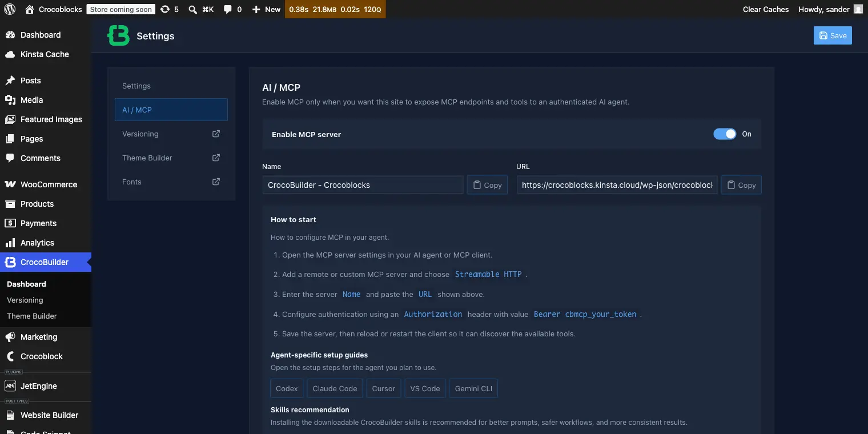Click the WooCommerce icon in sidebar
The height and width of the screenshot is (434, 868).
point(10,184)
